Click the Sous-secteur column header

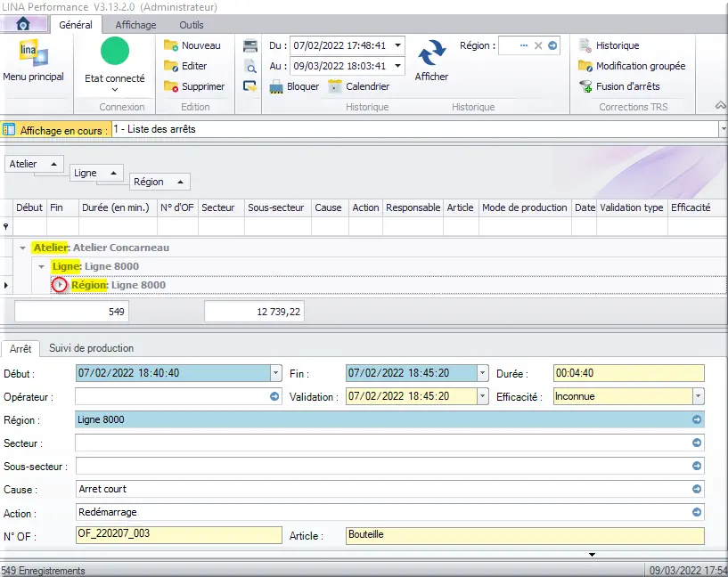276,207
